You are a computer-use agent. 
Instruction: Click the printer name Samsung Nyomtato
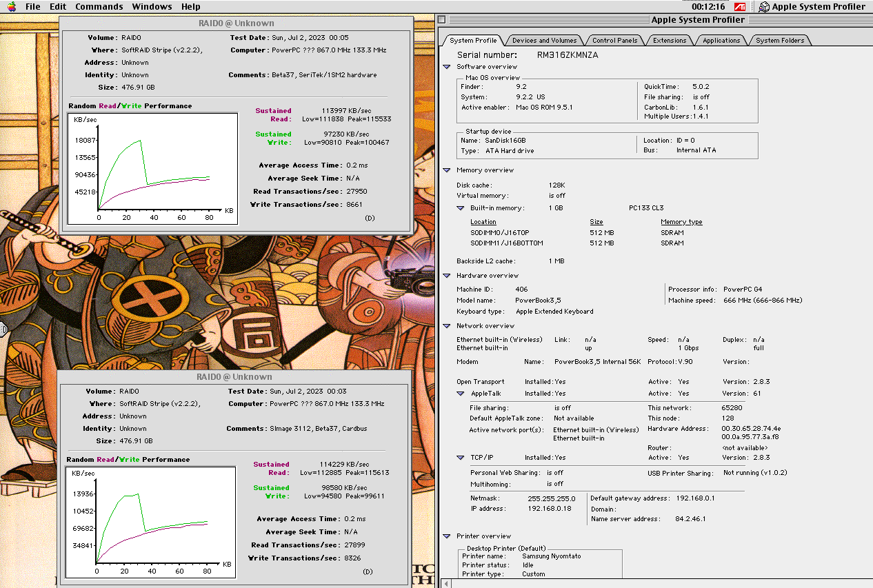pos(551,556)
